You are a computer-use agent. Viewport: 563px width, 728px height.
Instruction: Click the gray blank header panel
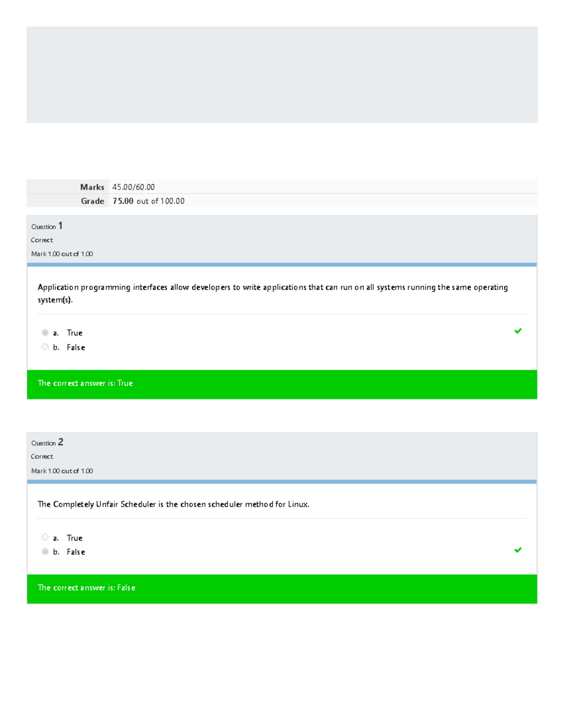[282, 75]
